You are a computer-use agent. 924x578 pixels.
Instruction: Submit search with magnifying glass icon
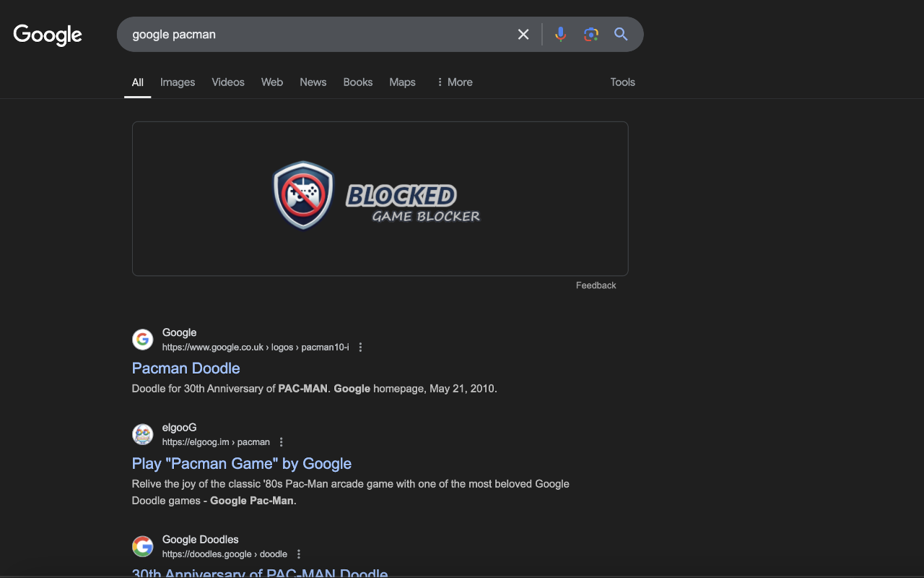tap(621, 34)
